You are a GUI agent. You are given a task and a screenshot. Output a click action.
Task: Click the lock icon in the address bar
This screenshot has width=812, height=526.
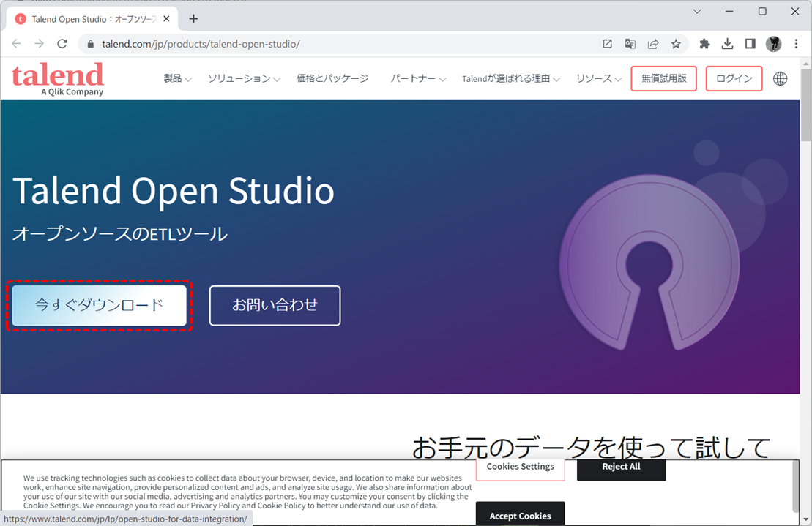point(91,44)
